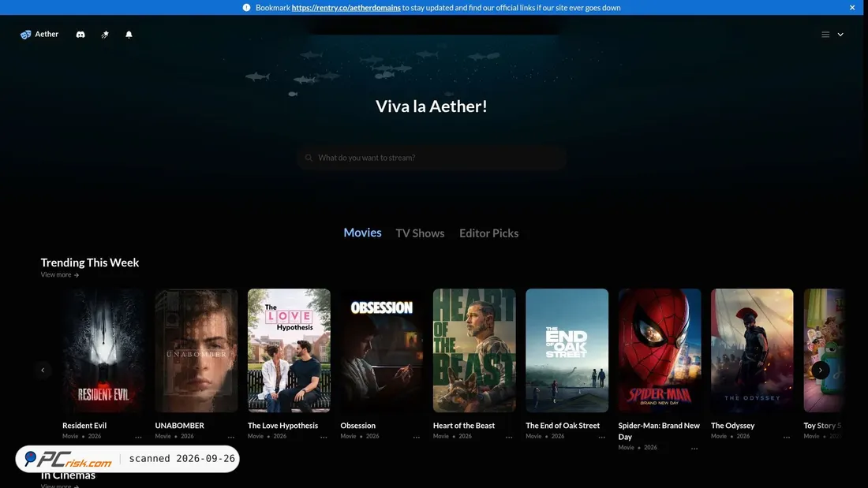
Task: Expand the chevron beside the hamburger menu
Action: pyautogui.click(x=840, y=35)
